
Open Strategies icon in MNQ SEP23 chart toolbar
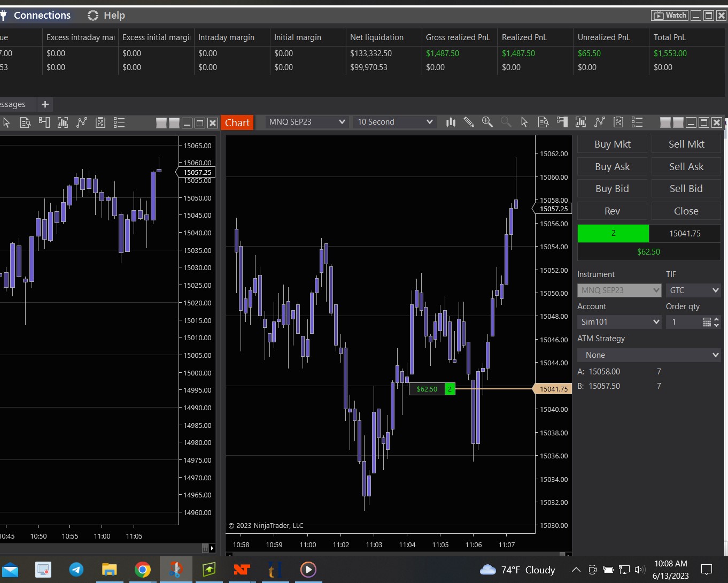click(600, 122)
